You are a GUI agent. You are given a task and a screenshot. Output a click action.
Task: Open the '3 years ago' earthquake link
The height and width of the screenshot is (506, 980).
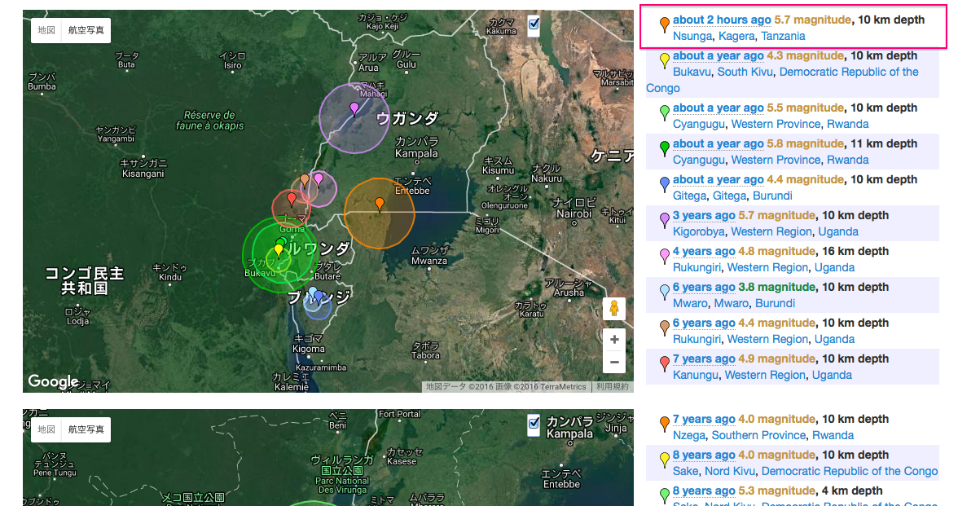point(704,215)
